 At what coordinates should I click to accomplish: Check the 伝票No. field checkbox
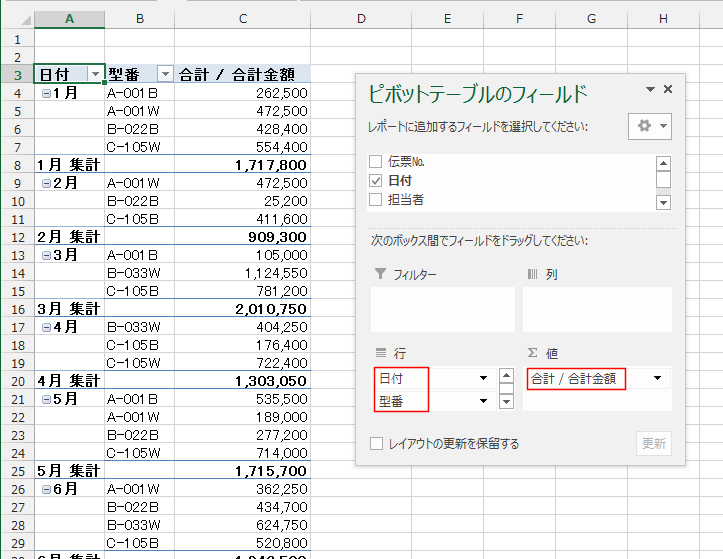pyautogui.click(x=376, y=162)
